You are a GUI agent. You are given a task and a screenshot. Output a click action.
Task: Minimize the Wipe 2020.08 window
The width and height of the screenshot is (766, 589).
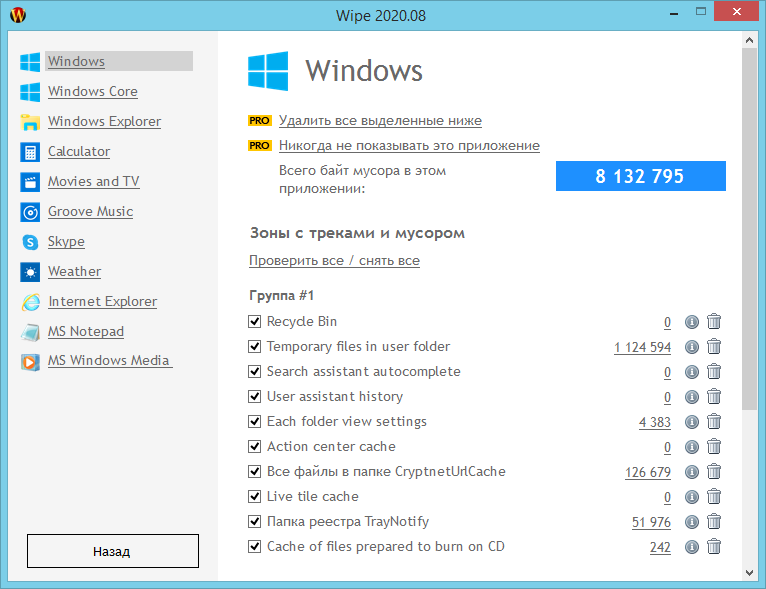tap(674, 13)
